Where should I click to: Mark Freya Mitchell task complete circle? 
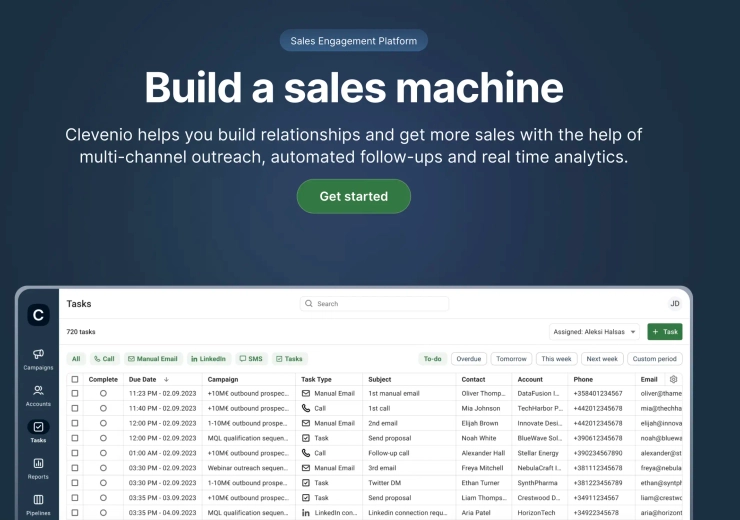coord(103,468)
